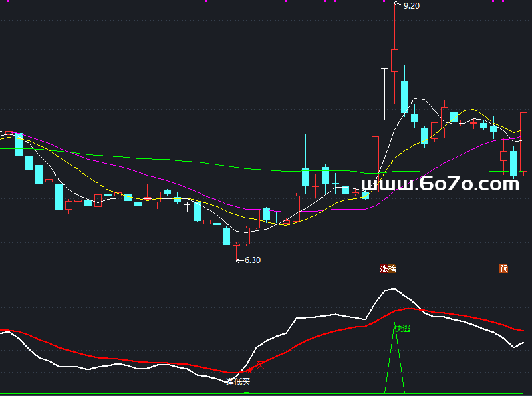Click the 9.20 high price label
This screenshot has width=532, height=396.
coord(411,5)
